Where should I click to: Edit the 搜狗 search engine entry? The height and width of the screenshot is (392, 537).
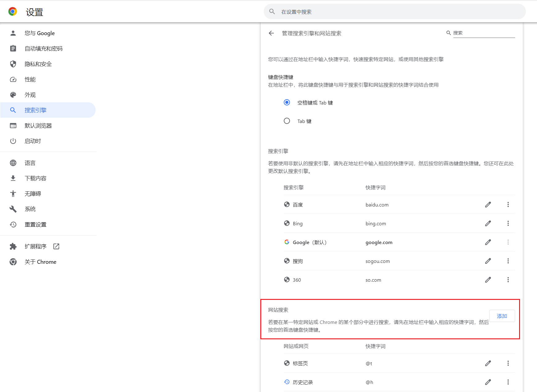[488, 261]
